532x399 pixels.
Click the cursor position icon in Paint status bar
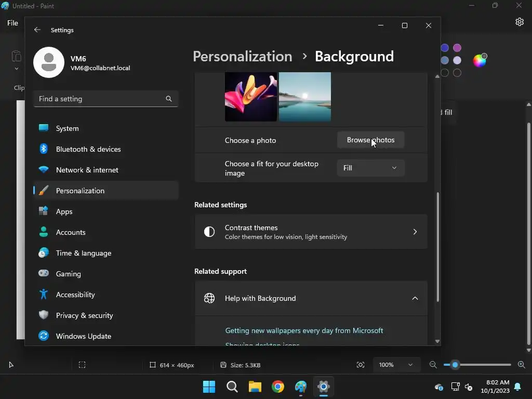coord(11,365)
